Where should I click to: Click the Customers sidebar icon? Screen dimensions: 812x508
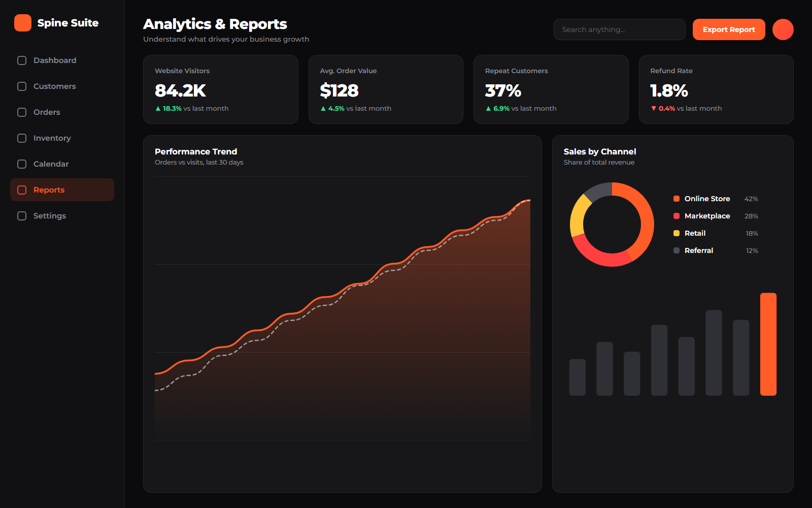tap(22, 86)
